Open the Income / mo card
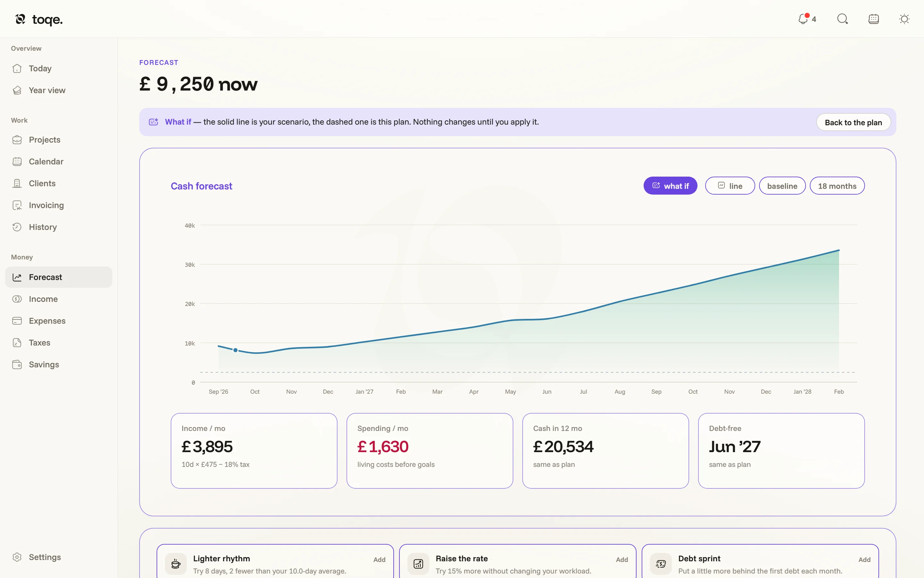The height and width of the screenshot is (578, 924). (254, 451)
